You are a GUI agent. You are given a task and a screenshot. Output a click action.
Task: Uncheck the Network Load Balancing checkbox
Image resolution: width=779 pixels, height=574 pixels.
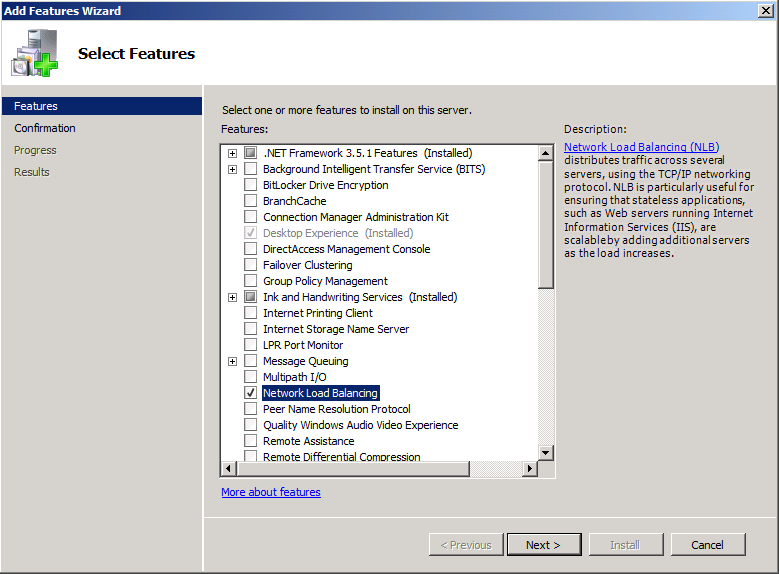tap(251, 393)
